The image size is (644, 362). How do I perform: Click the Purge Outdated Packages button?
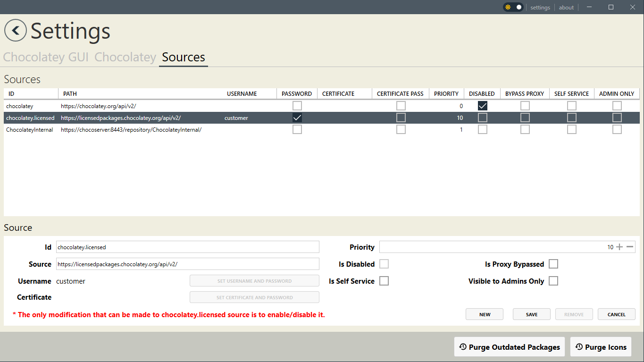click(510, 347)
